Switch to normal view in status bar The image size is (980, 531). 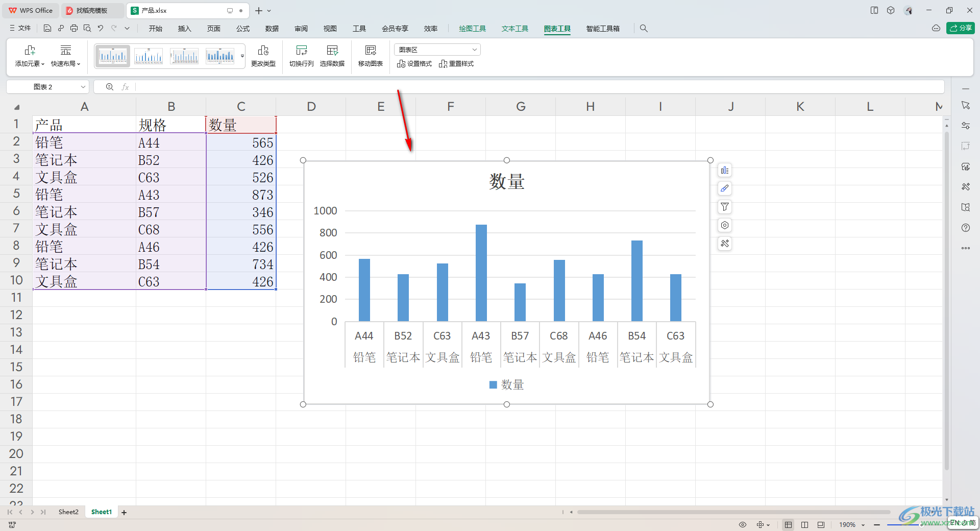(789, 524)
